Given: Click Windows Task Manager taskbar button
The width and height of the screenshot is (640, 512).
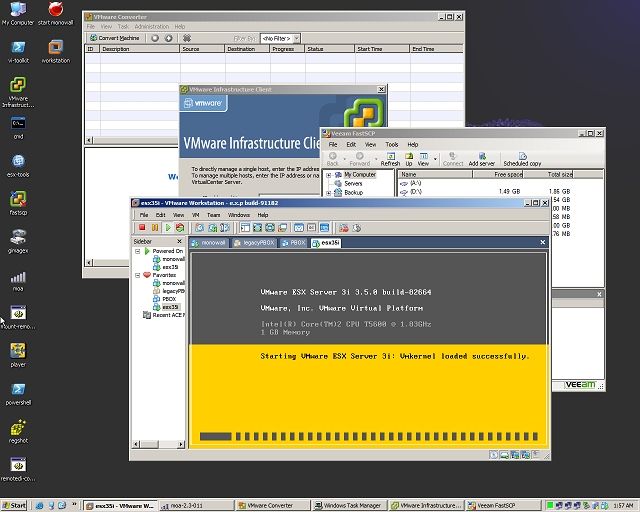Looking at the screenshot, I should [x=348, y=505].
